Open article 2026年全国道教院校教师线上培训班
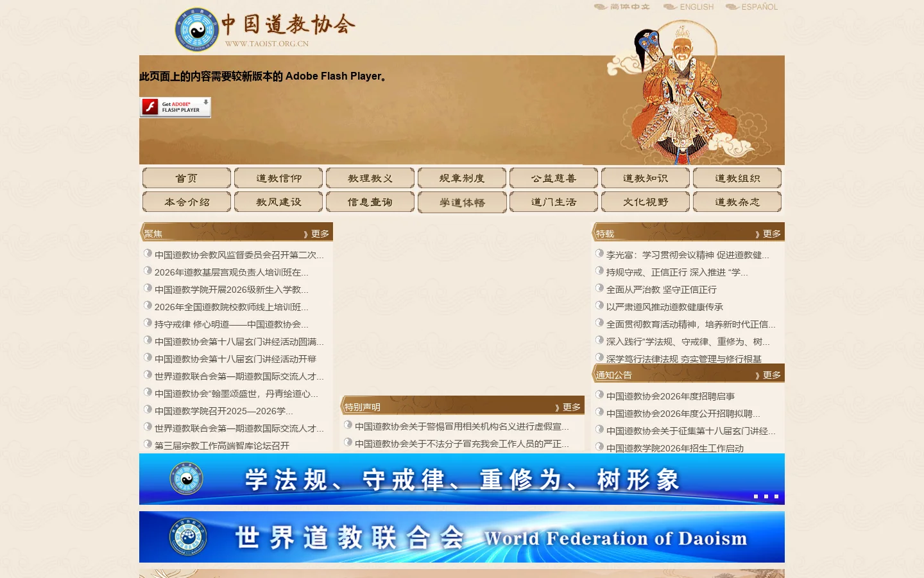This screenshot has height=578, width=924. point(231,307)
